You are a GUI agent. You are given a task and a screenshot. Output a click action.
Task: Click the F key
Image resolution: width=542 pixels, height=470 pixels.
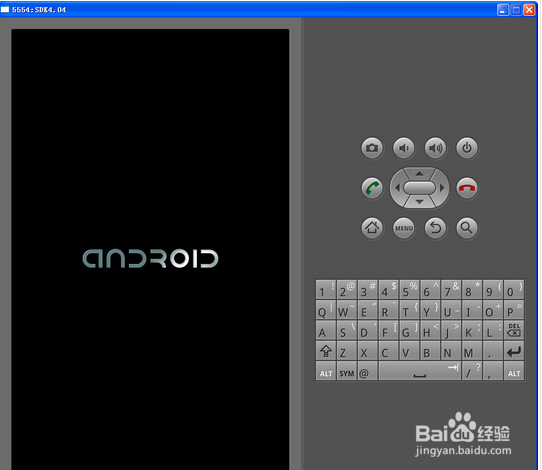click(x=389, y=330)
